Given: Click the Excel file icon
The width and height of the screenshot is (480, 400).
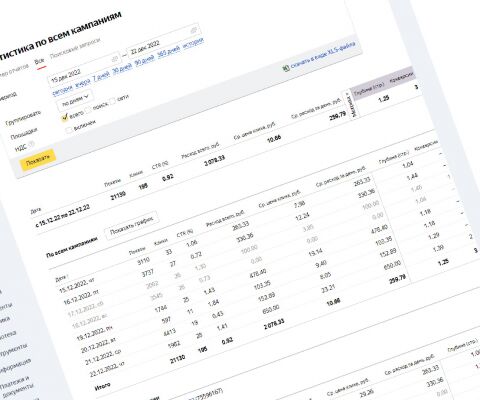Looking at the screenshot, I should point(286,68).
